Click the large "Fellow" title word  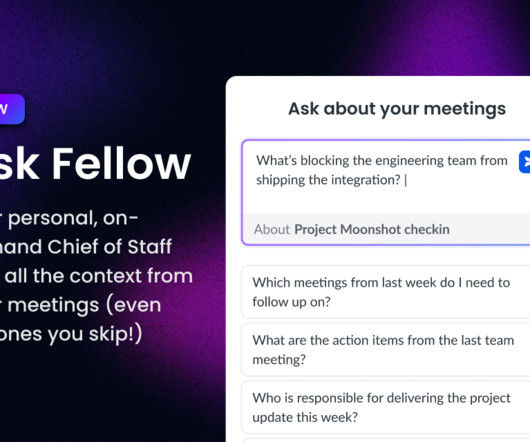coord(121,164)
